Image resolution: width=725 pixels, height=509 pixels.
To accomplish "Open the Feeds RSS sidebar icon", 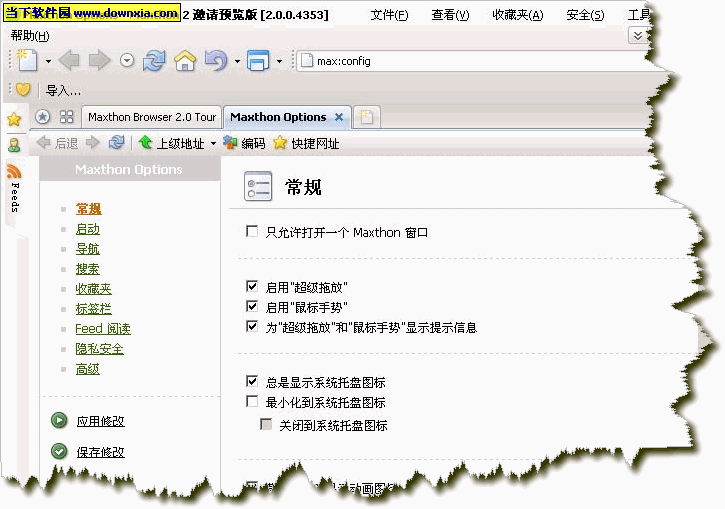I will [x=14, y=171].
